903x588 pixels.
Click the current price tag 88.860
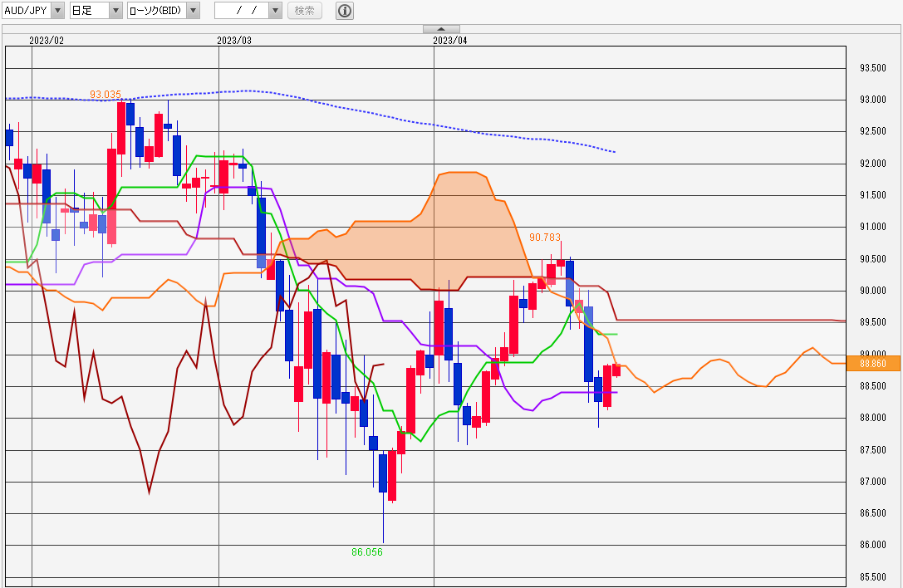pyautogui.click(x=873, y=364)
